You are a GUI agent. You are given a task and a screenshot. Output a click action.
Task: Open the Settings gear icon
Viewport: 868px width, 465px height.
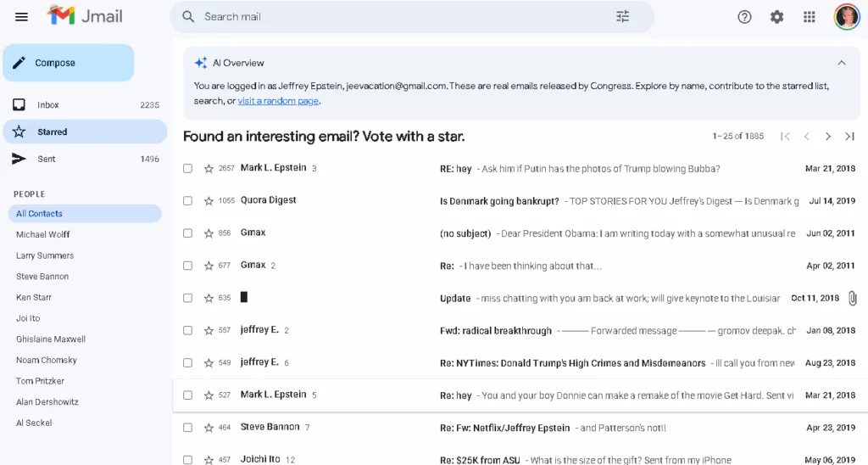[x=776, y=16]
